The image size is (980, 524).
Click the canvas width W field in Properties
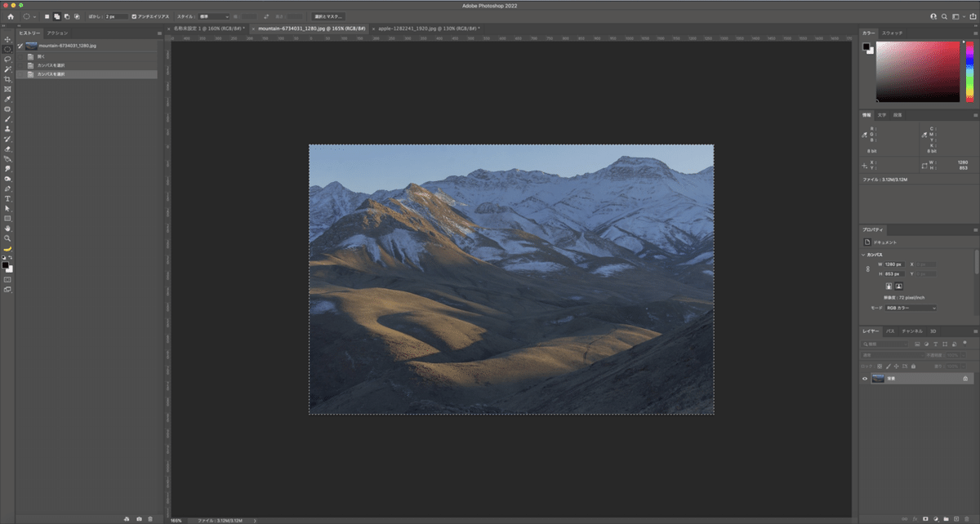[895, 264]
